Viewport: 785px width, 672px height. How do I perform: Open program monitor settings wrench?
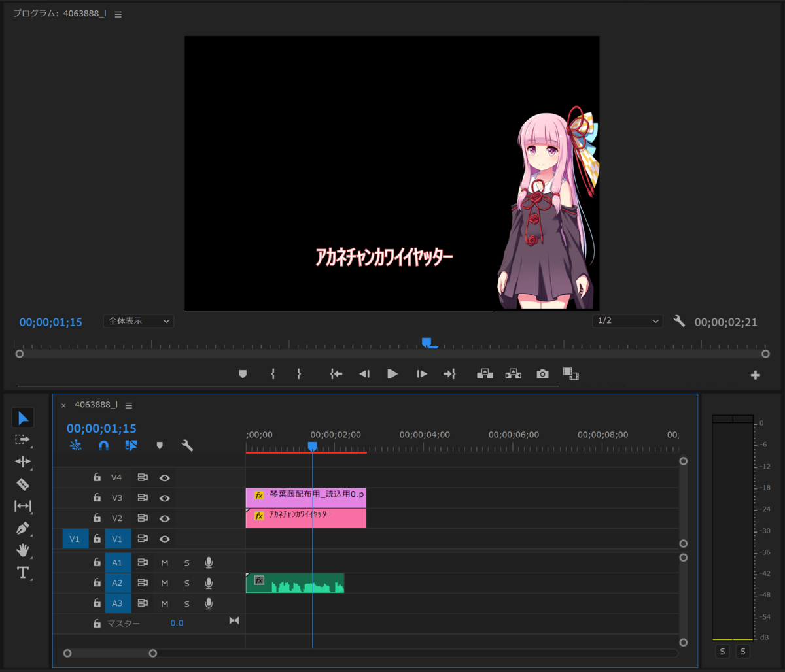(x=679, y=321)
